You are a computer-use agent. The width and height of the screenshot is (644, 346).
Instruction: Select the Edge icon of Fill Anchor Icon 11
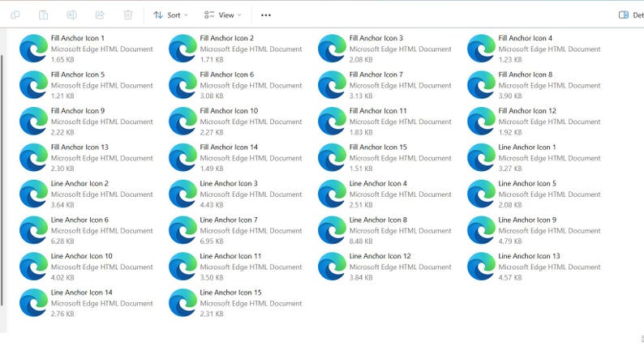332,121
